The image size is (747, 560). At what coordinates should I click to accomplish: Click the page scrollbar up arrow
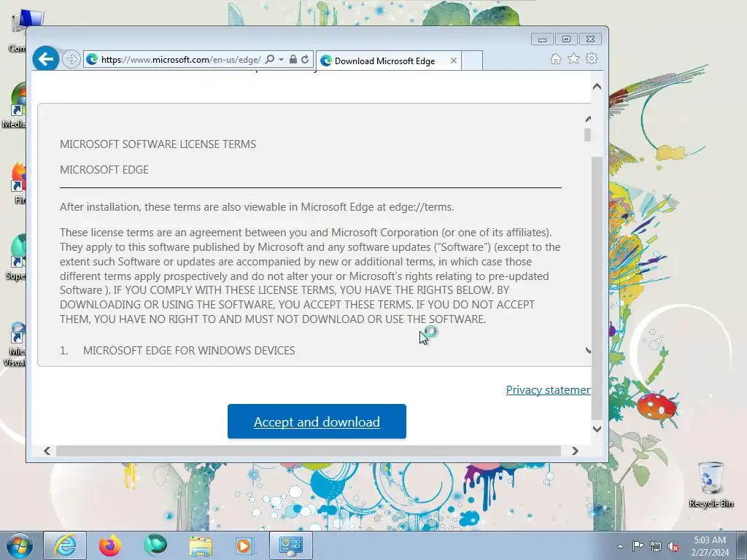[597, 87]
